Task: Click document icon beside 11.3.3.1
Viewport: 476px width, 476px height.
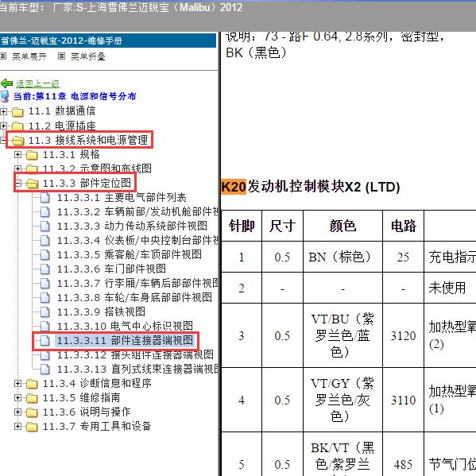Action: (x=45, y=198)
